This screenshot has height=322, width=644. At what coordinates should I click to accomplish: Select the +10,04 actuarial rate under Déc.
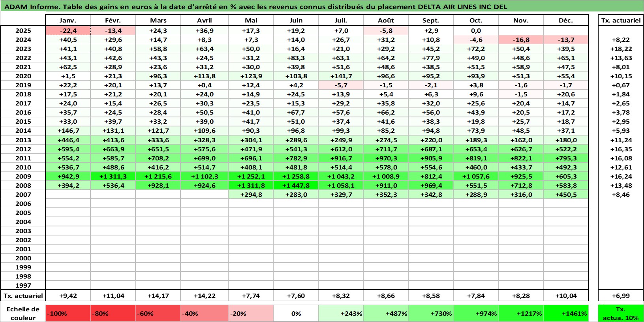point(566,296)
